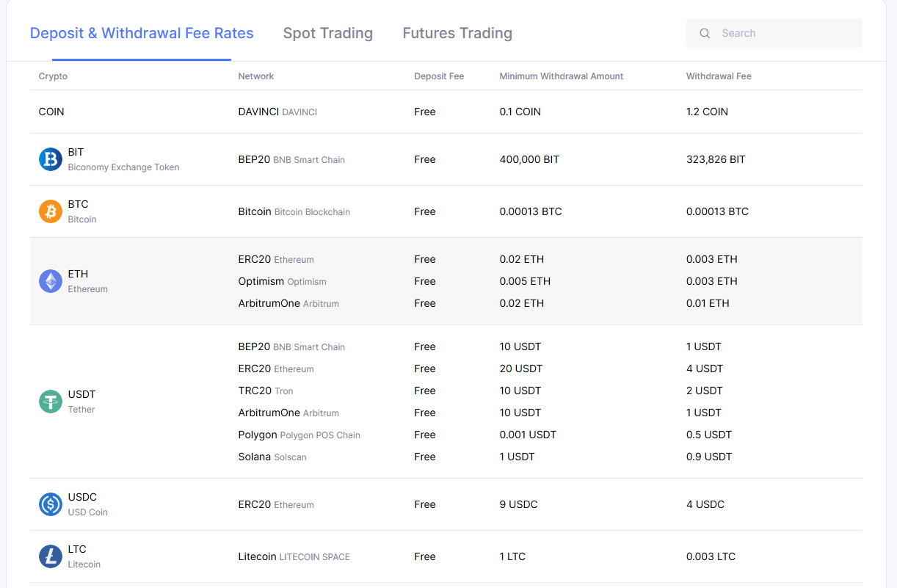Image resolution: width=897 pixels, height=588 pixels.
Task: Click the 4 USDC withdrawal fee
Action: 705,504
